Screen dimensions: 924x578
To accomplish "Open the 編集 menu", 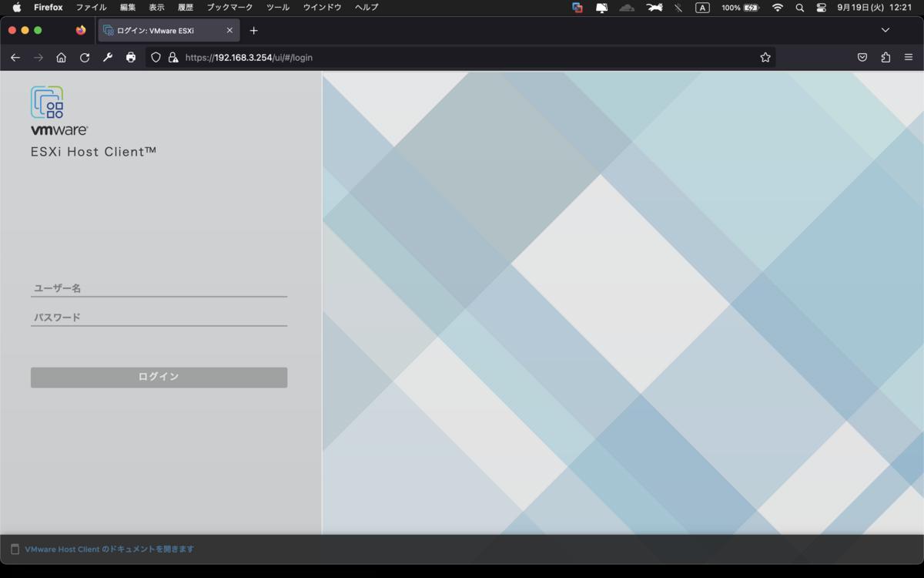I will click(x=128, y=8).
